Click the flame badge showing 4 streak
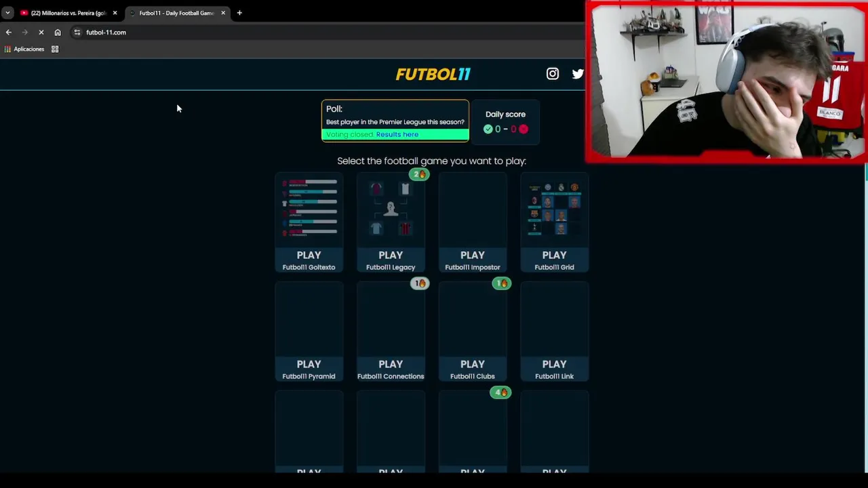The width and height of the screenshot is (868, 488). click(500, 392)
